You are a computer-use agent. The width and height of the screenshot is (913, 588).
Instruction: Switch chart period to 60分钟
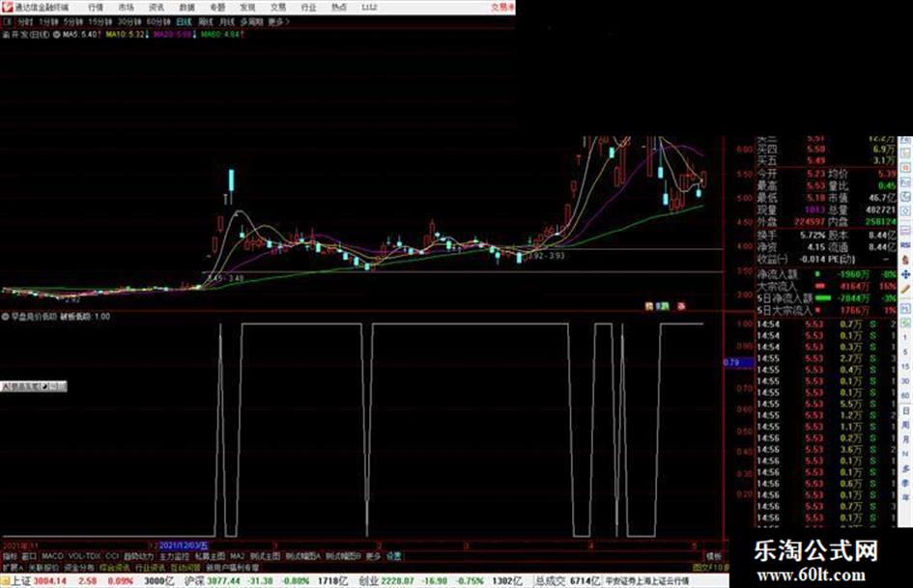click(158, 21)
